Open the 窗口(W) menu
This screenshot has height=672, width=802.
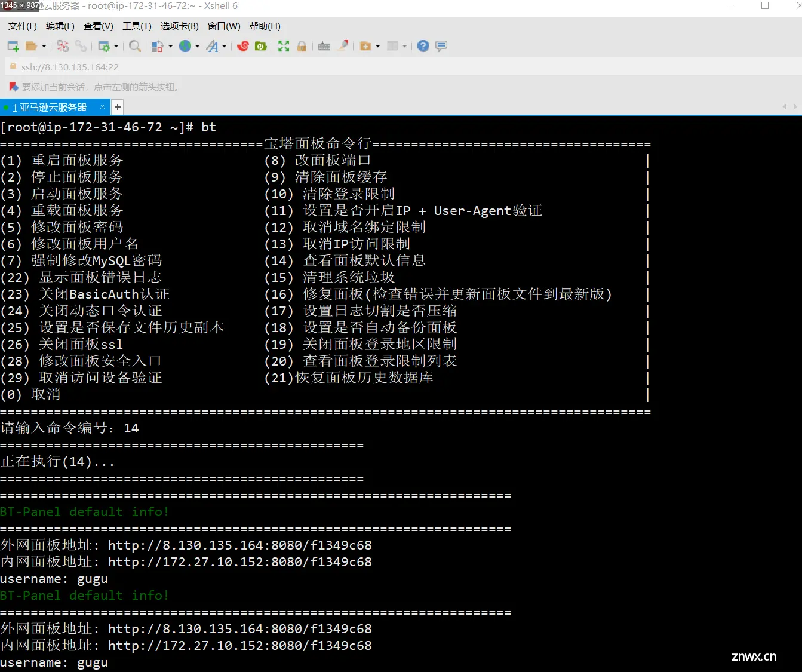click(224, 26)
